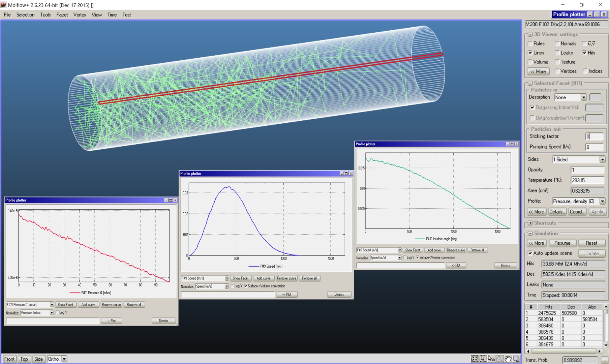
Task: Uncheck Auto update scene in Simulation panel
Action: 530,253
